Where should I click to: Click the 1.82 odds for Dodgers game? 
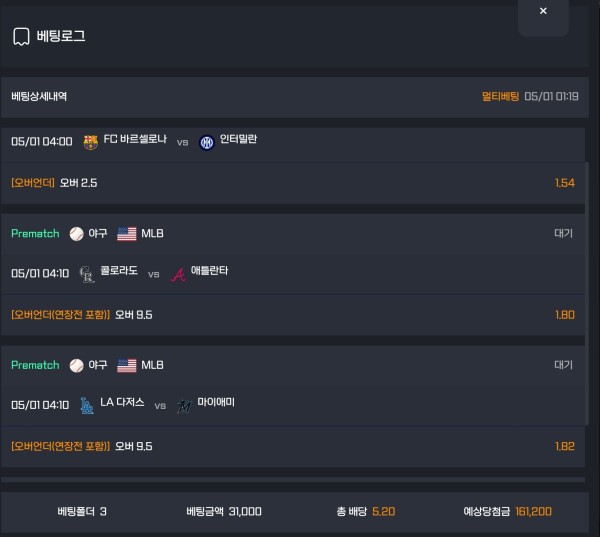point(565,446)
